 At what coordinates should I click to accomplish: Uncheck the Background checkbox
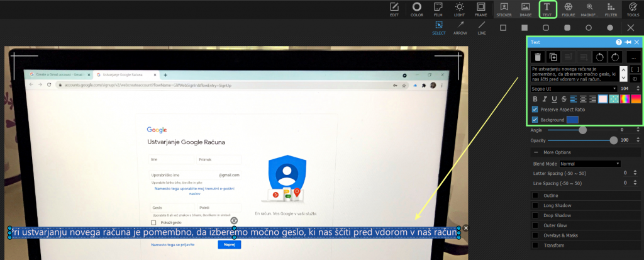pos(535,120)
